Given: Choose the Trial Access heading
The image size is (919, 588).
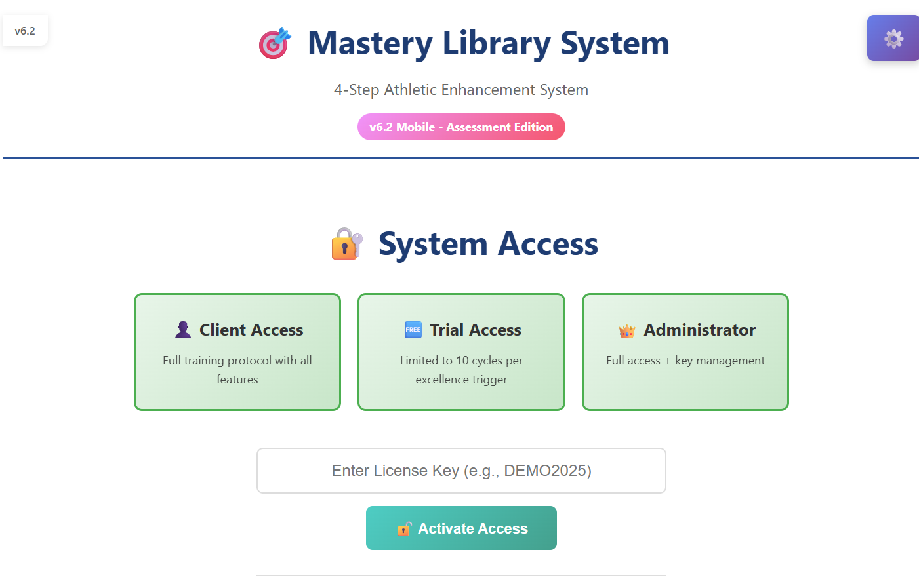Looking at the screenshot, I should coord(476,330).
